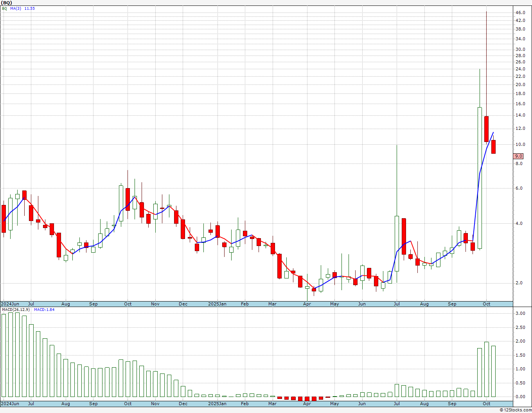Click the 46.0 price axis label
Image resolution: width=532 pixels, height=413 pixels.
pos(520,13)
